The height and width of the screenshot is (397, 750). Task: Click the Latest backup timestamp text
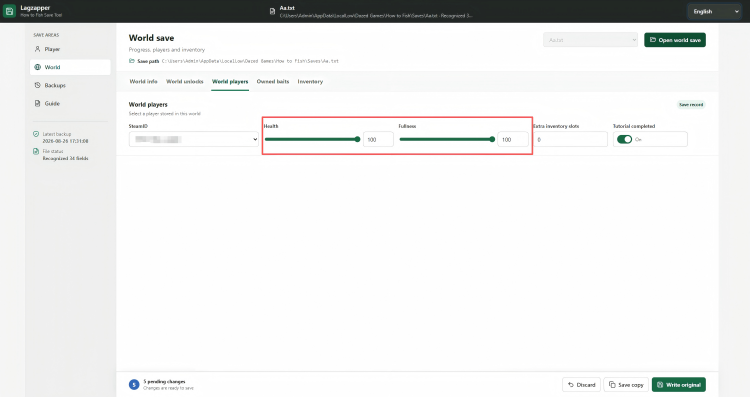pyautogui.click(x=65, y=141)
